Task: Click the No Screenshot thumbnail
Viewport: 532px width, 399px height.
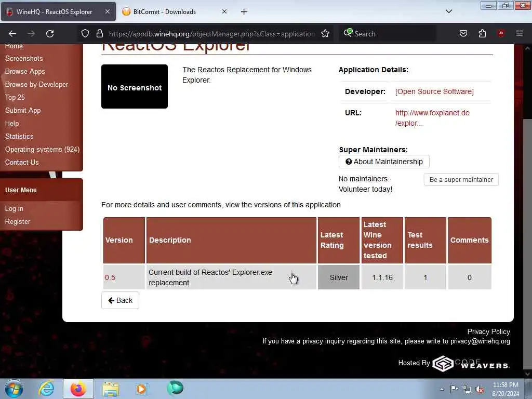Action: [135, 87]
